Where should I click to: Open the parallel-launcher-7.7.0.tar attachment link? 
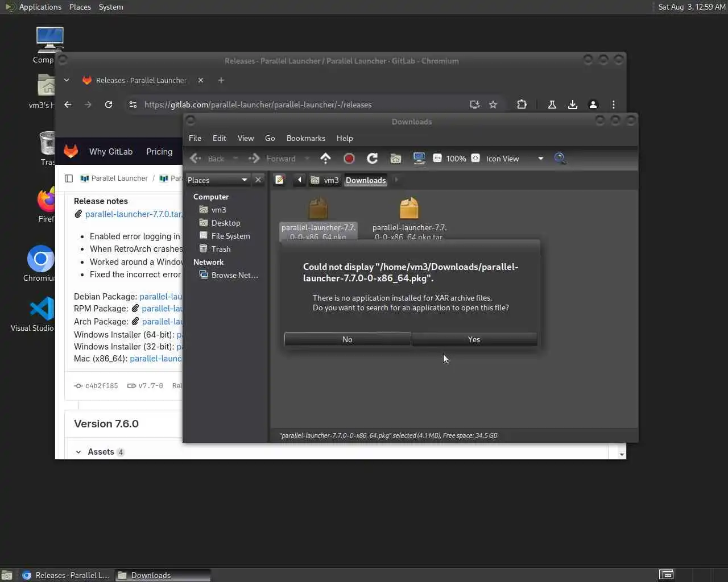click(x=134, y=214)
